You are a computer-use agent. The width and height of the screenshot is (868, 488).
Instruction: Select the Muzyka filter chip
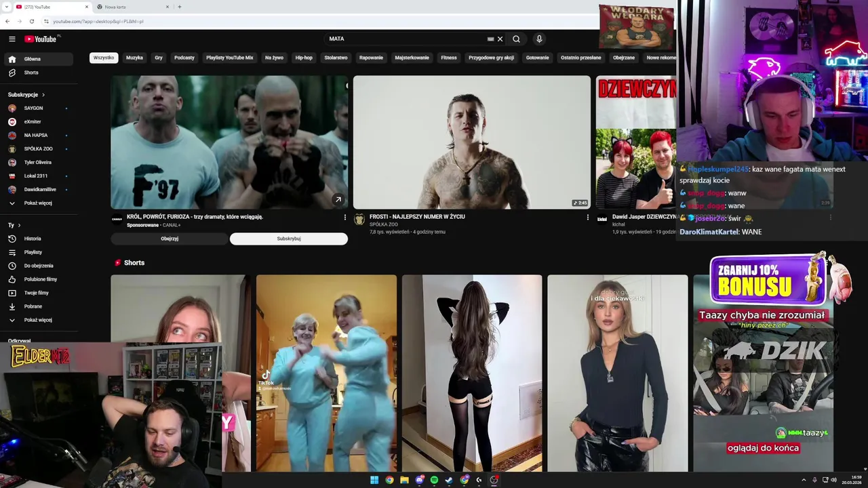tap(134, 58)
